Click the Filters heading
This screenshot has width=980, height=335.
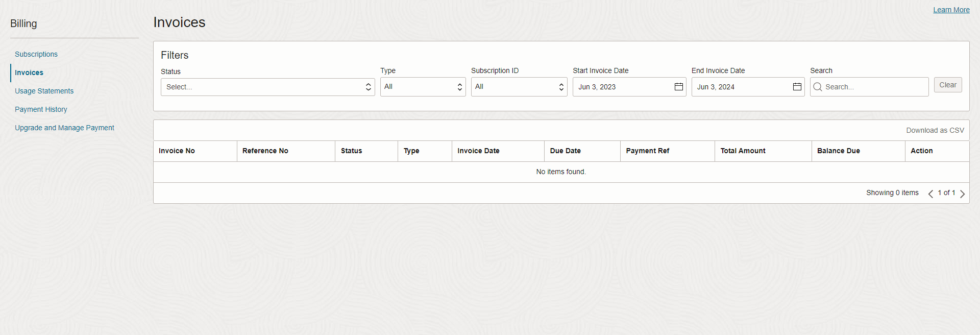pyautogui.click(x=175, y=55)
